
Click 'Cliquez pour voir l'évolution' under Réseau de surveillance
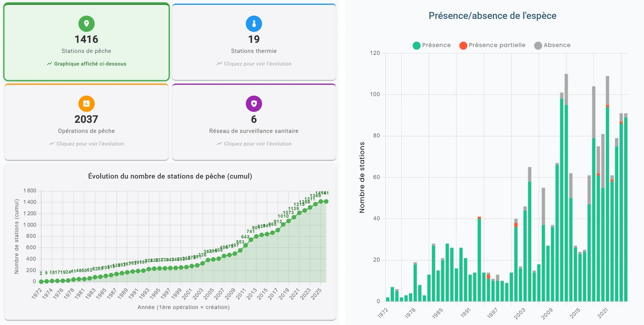click(258, 144)
